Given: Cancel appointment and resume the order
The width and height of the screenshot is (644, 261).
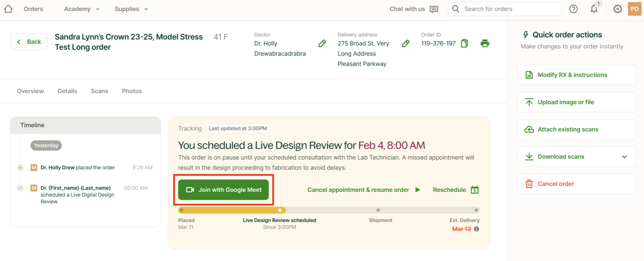Looking at the screenshot, I should coord(358,190).
